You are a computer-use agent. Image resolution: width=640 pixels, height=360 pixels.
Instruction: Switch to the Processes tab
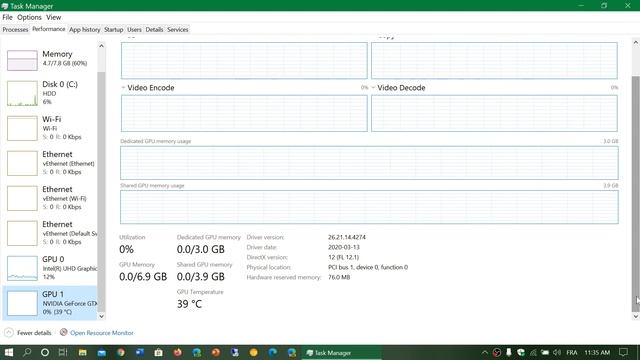coord(15,29)
